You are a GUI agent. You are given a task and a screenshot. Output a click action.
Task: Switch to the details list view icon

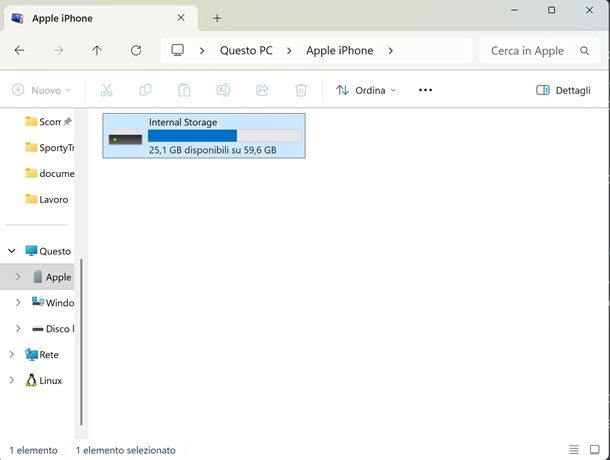(x=574, y=449)
